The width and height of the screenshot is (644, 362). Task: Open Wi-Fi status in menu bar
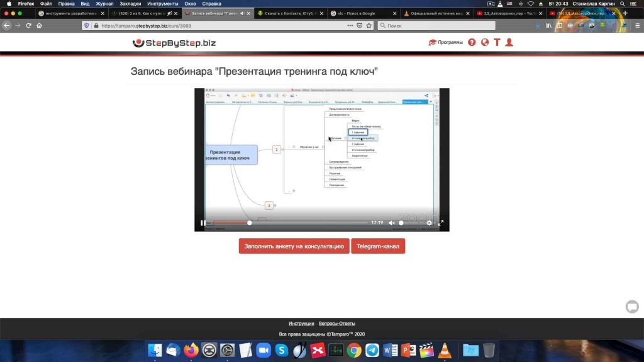pyautogui.click(x=531, y=4)
